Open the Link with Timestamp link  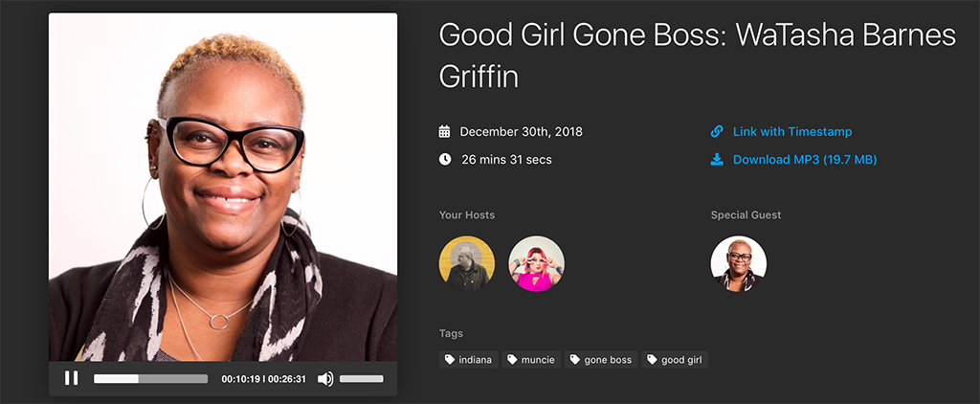coord(791,132)
